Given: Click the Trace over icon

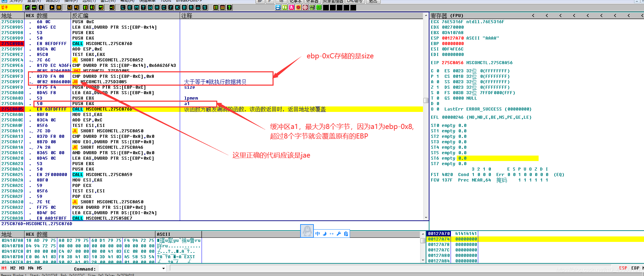Looking at the screenshot, I should pos(92,8).
